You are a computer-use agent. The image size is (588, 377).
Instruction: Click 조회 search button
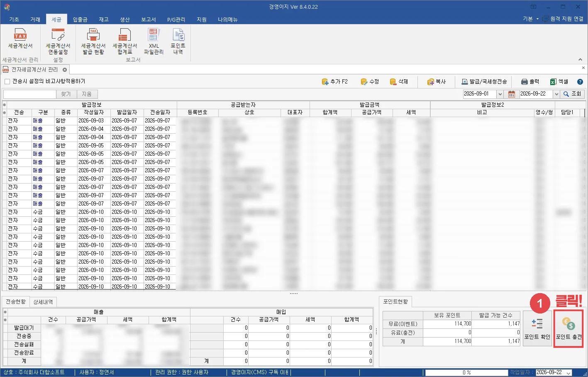coord(572,94)
